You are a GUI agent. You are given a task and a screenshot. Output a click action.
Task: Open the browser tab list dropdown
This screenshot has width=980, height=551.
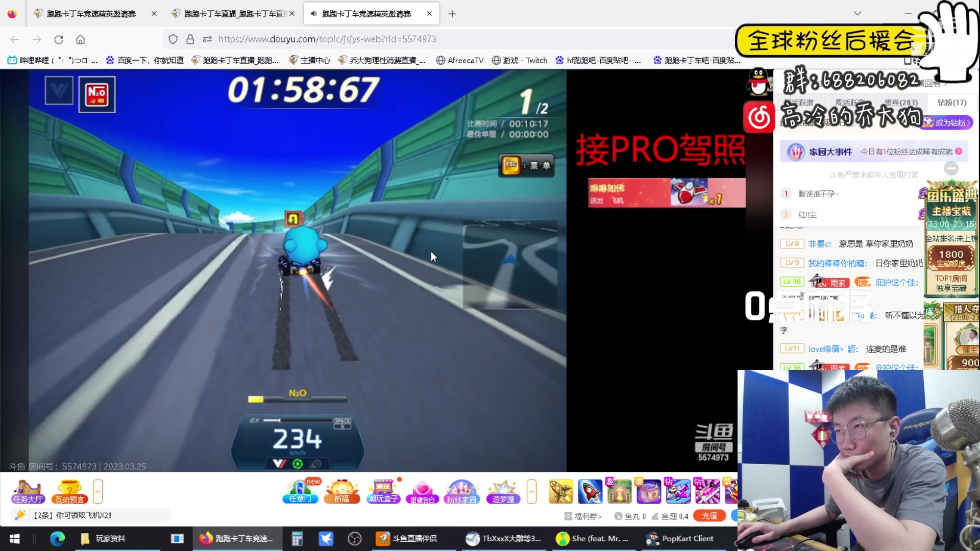(857, 13)
